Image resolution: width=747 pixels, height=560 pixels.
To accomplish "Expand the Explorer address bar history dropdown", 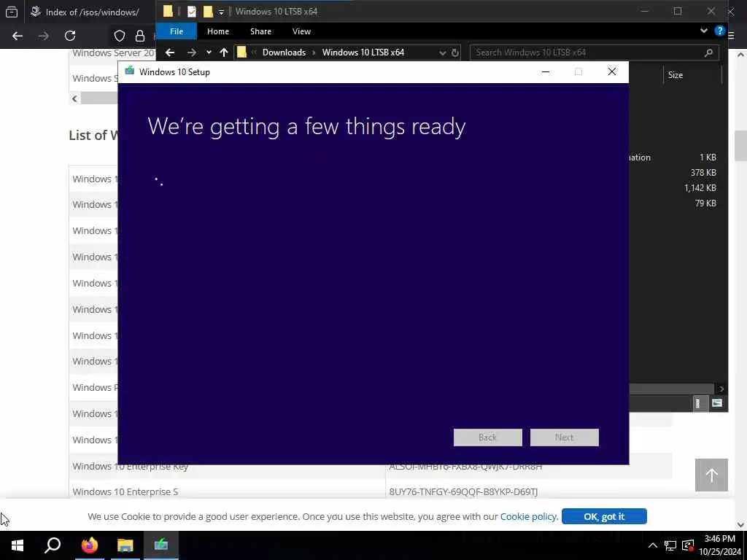I will pos(443,52).
